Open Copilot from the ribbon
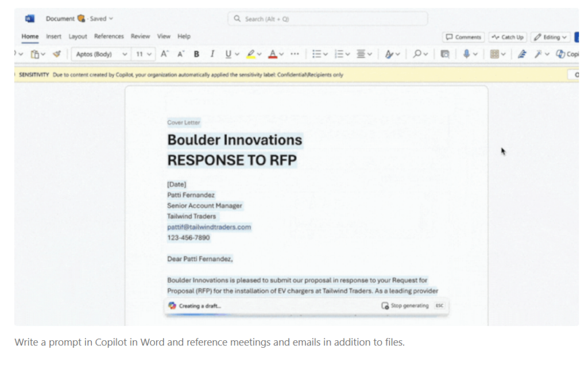Image resolution: width=588 pixels, height=369 pixels. (x=567, y=54)
